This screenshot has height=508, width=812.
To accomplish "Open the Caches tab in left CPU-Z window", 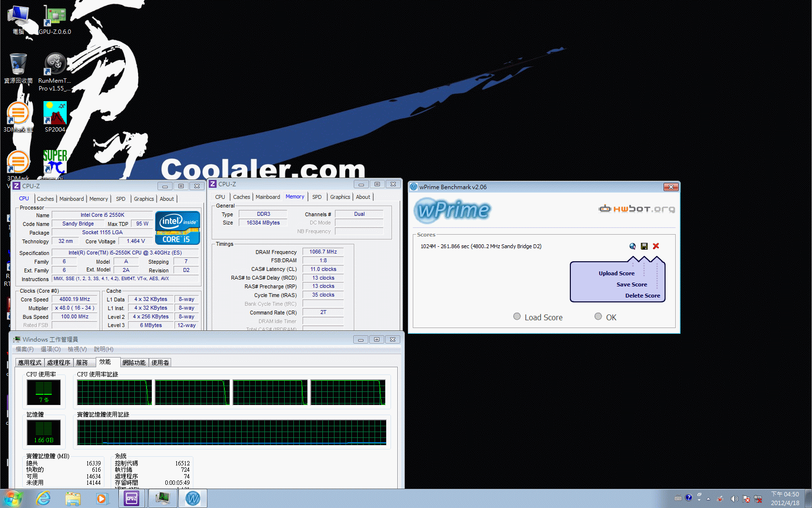I will [45, 199].
